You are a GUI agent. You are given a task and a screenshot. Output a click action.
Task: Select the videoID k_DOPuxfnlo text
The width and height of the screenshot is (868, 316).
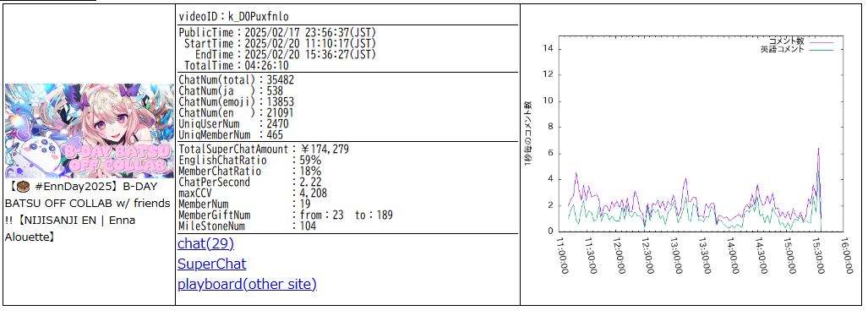click(259, 17)
